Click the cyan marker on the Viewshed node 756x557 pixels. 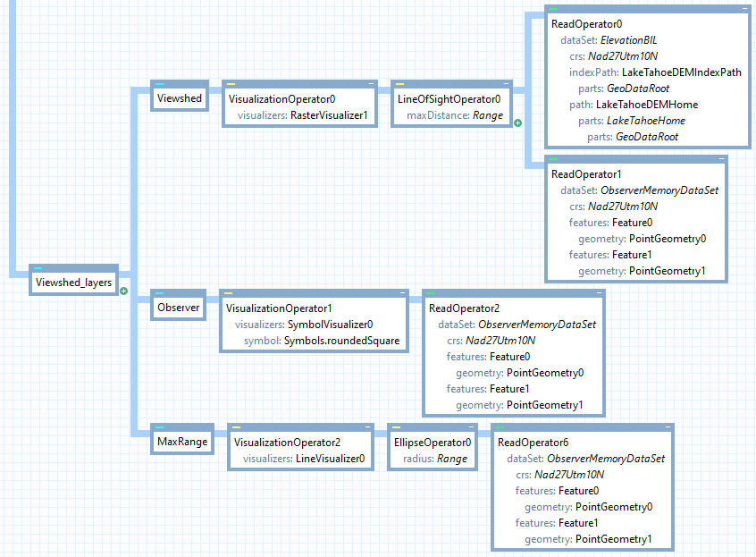159,84
